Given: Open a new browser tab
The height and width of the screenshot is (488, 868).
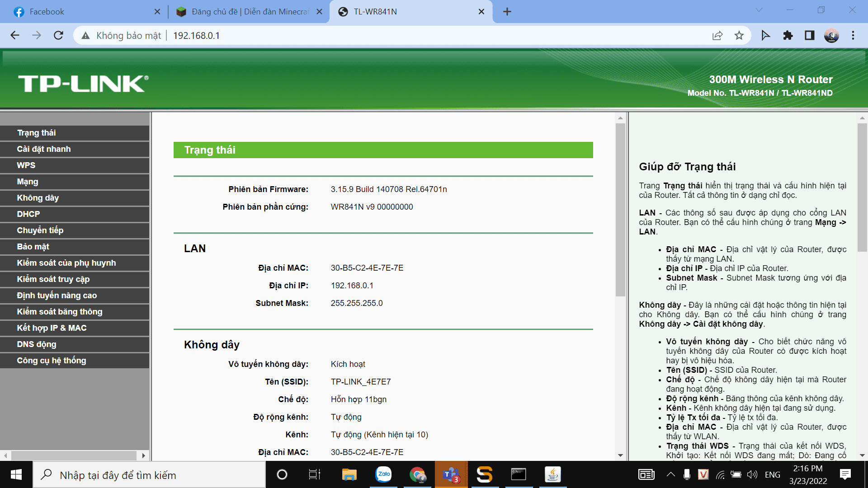Looking at the screenshot, I should click(x=507, y=12).
